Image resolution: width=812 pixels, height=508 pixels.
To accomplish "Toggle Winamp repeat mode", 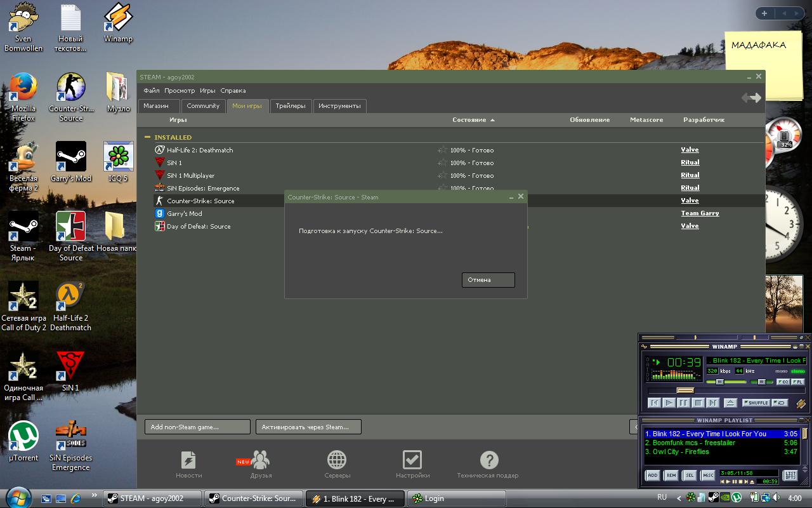I will [x=780, y=403].
